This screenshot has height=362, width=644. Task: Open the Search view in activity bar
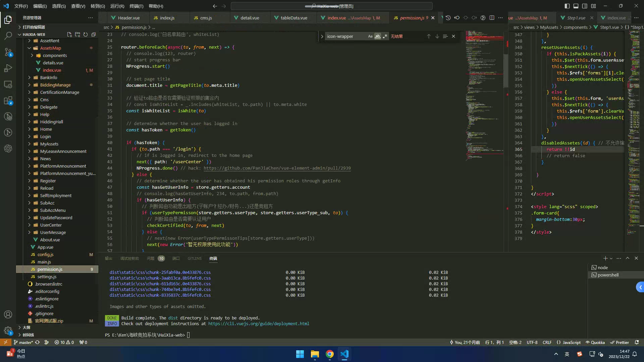pos(8,36)
